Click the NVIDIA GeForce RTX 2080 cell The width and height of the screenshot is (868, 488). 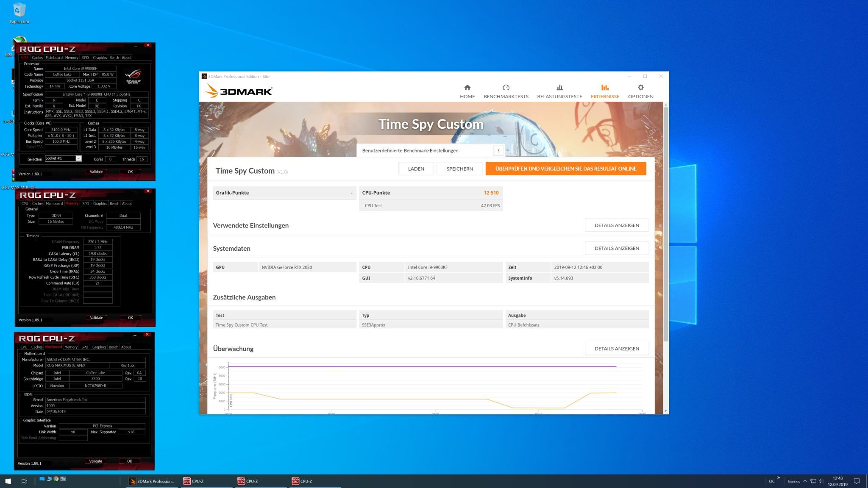tap(307, 267)
